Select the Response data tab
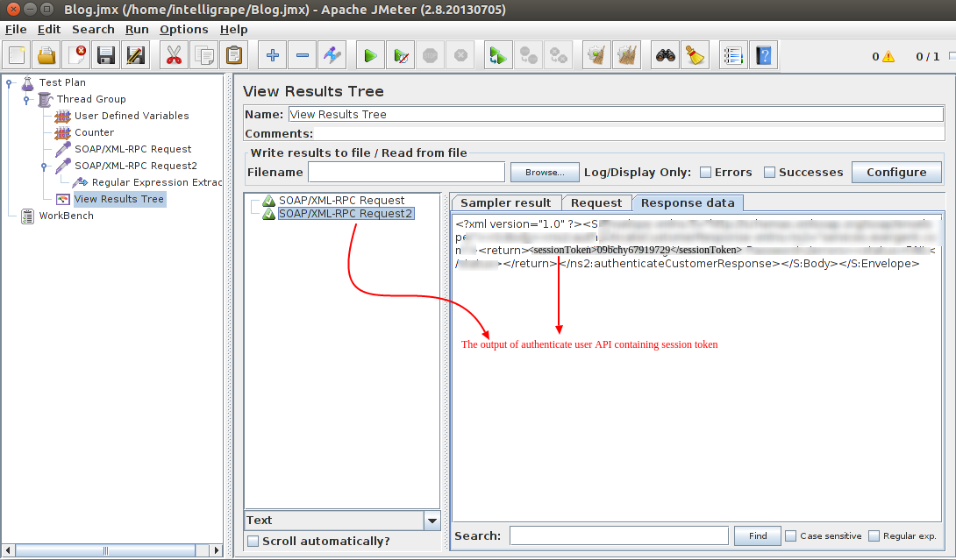Image resolution: width=956 pixels, height=560 pixels. (x=688, y=203)
